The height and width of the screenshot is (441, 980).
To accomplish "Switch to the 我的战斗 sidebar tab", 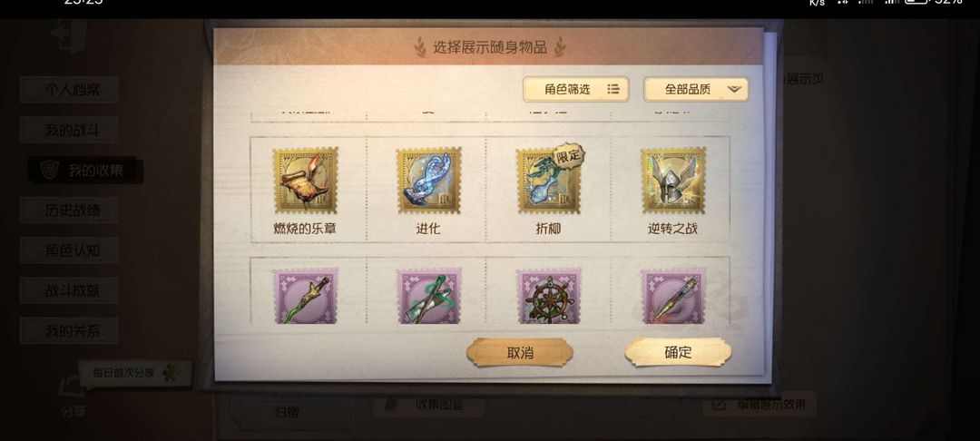I will (x=69, y=130).
